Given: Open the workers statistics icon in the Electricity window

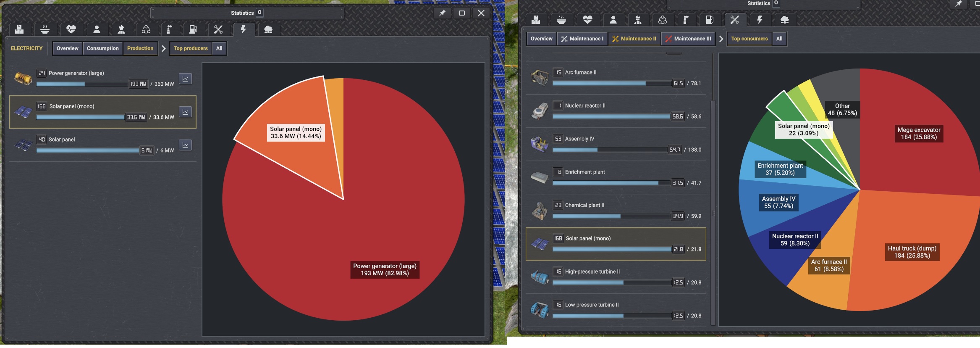Looking at the screenshot, I should pyautogui.click(x=121, y=29).
